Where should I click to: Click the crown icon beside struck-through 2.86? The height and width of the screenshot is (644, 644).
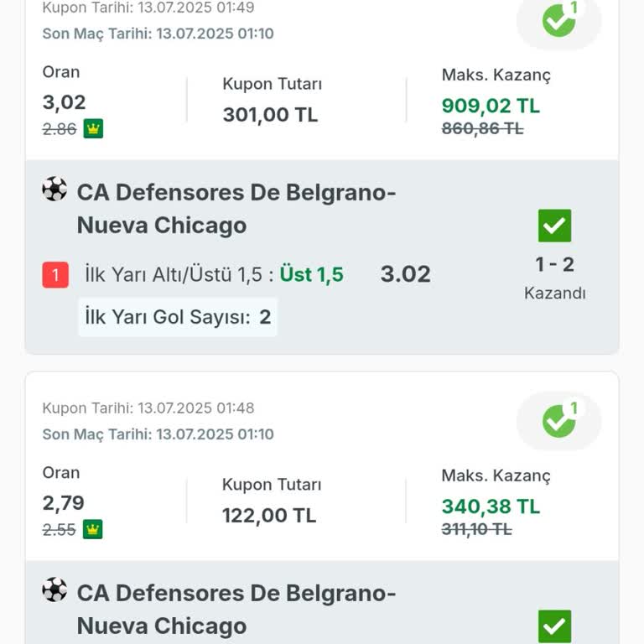[x=93, y=129]
